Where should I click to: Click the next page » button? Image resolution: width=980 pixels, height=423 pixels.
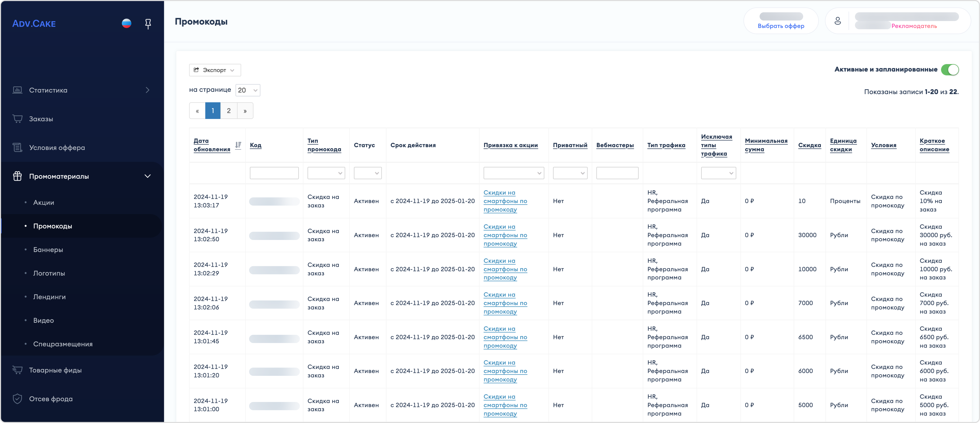(245, 111)
